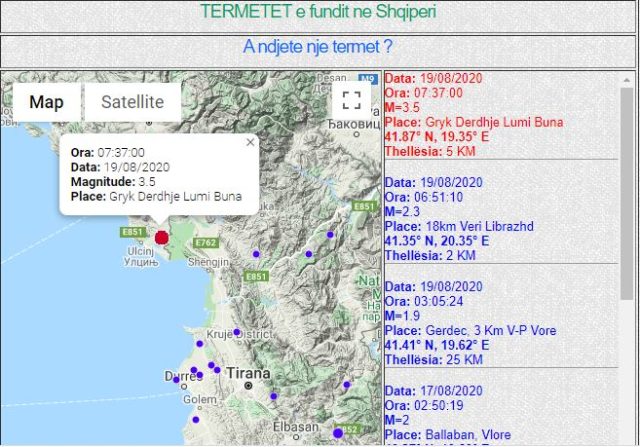
Task: Click the purple marker south of Golem
Action: [x=196, y=420]
